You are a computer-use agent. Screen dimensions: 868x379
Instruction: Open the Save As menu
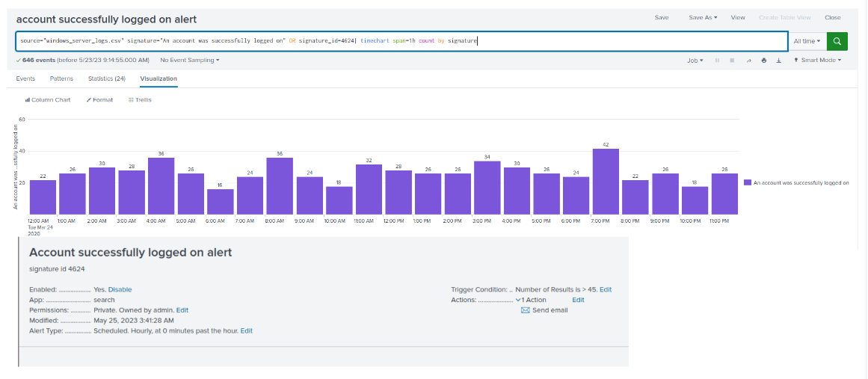(703, 18)
